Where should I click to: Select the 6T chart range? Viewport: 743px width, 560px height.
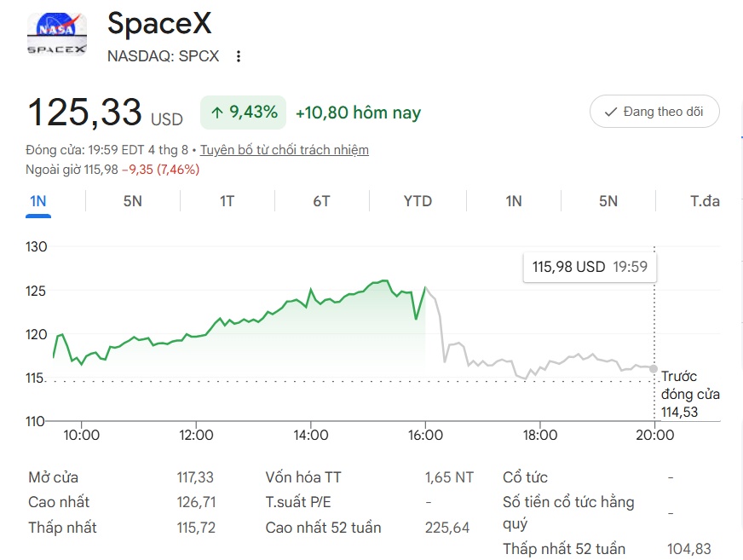click(x=321, y=201)
